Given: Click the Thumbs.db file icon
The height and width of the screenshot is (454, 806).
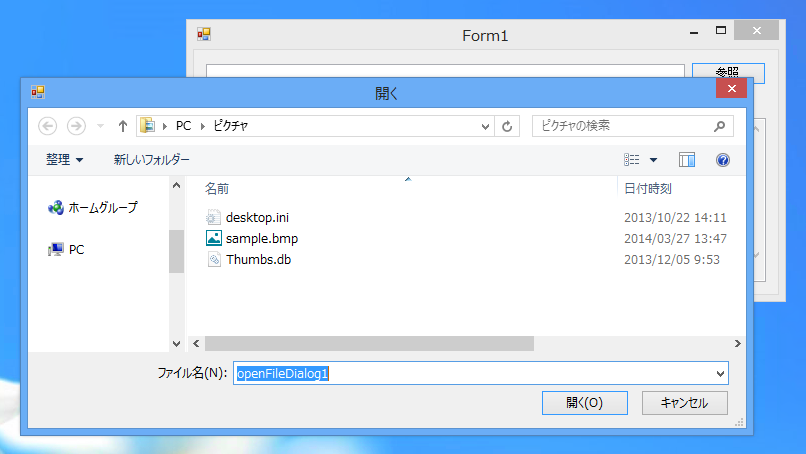Looking at the screenshot, I should click(x=214, y=259).
